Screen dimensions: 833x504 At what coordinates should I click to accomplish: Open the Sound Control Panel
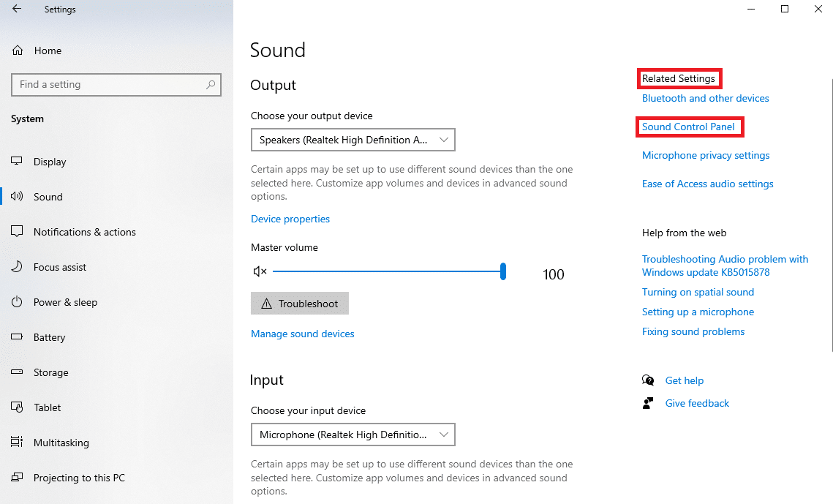[x=689, y=127]
